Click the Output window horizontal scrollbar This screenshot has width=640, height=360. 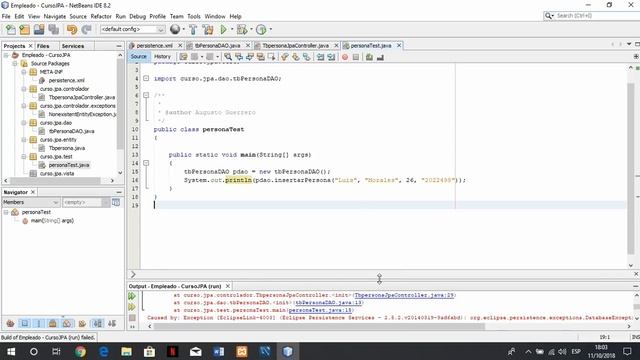[x=319, y=327]
